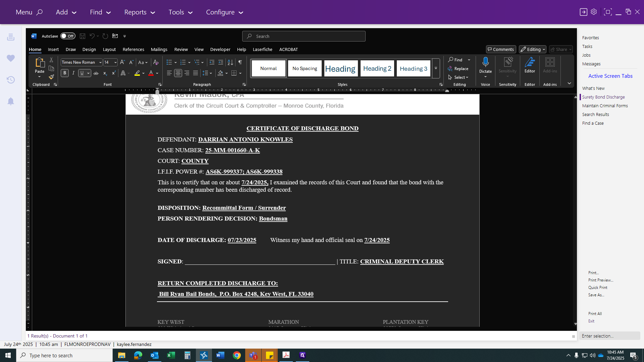The height and width of the screenshot is (362, 644).
Task: Click the Dictate microphone icon
Action: tap(485, 62)
